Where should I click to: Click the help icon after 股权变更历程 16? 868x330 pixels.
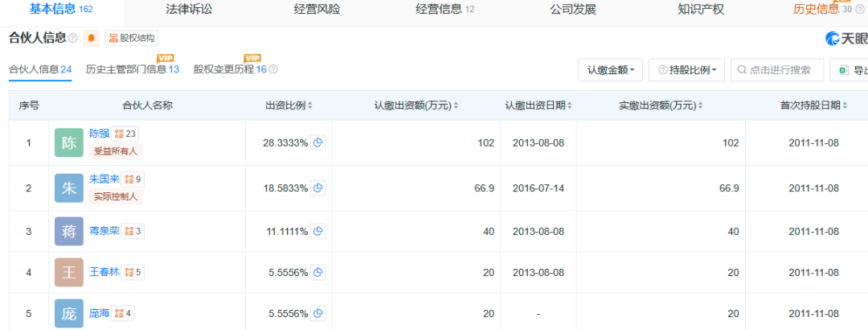(273, 70)
